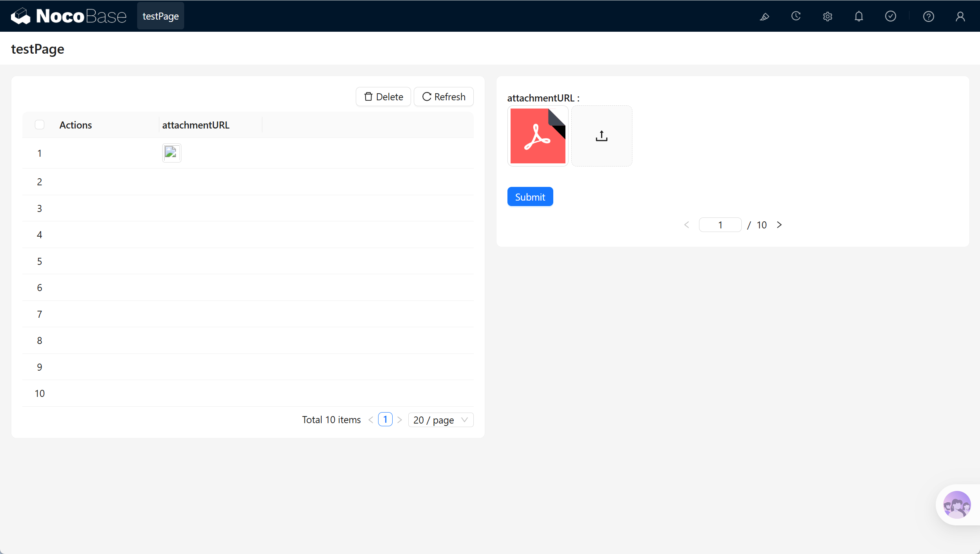Go to previous record in form pagination
980x554 pixels.
tap(687, 225)
